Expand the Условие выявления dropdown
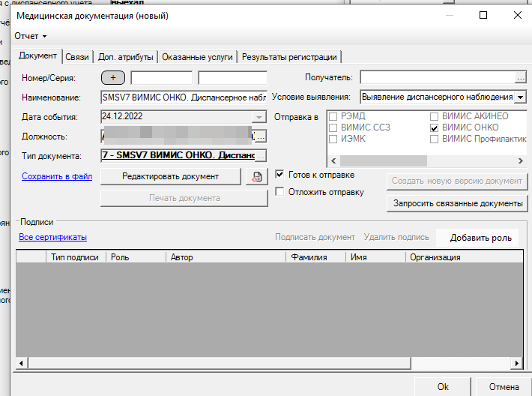This screenshot has height=396, width=532. coord(520,97)
